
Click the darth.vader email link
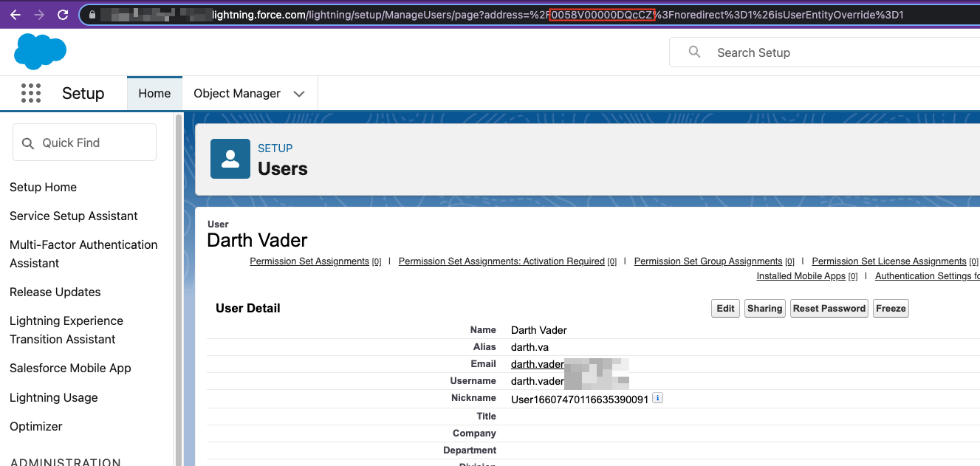point(538,364)
